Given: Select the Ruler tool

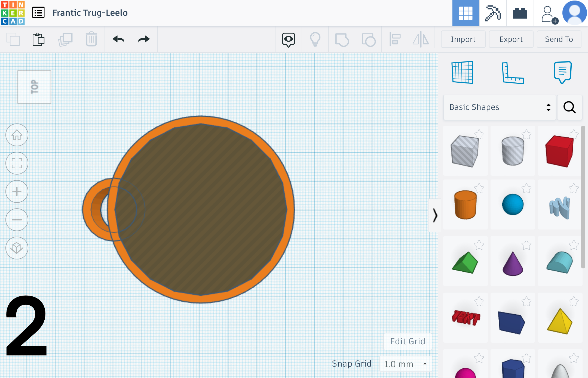Looking at the screenshot, I should click(x=513, y=73).
